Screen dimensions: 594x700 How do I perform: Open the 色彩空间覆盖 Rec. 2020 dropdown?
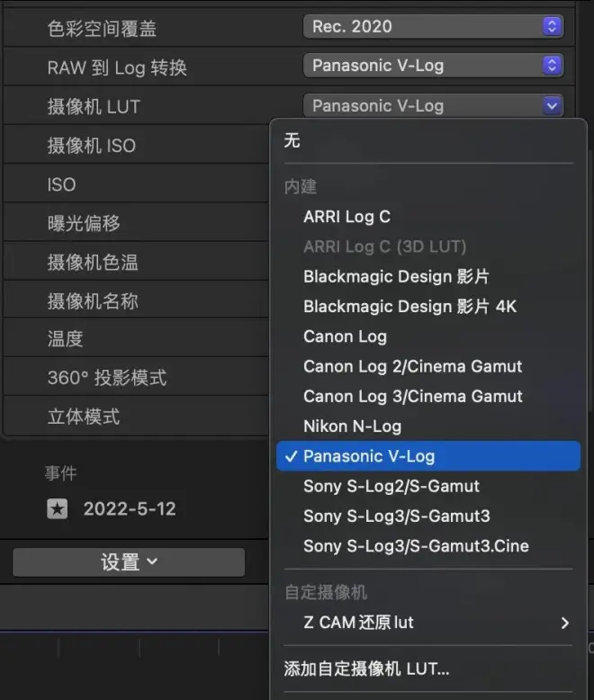click(433, 27)
